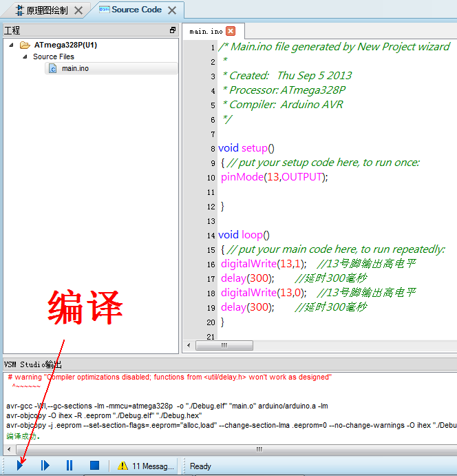Image resolution: width=457 pixels, height=476 pixels.
Task: Click the void setup() declaration
Action: coord(246,148)
